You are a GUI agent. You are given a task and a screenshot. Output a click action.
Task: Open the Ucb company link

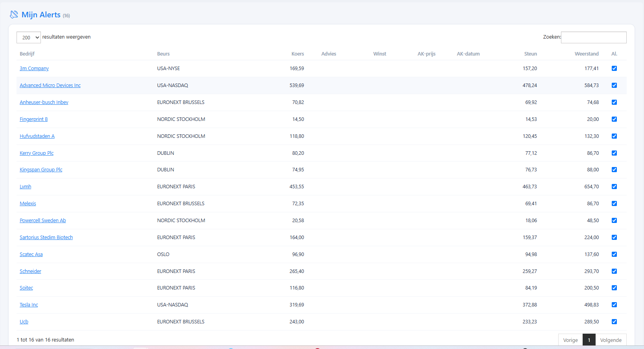click(x=24, y=322)
